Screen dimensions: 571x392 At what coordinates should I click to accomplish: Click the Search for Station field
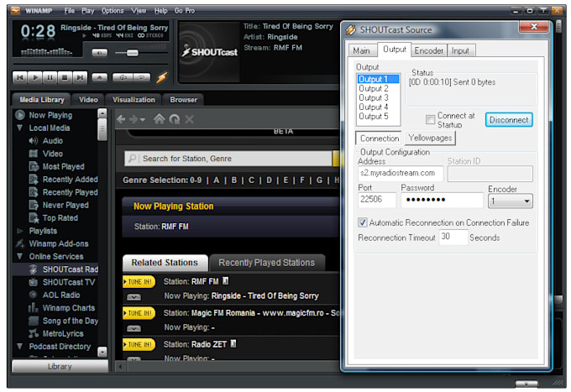[228, 159]
